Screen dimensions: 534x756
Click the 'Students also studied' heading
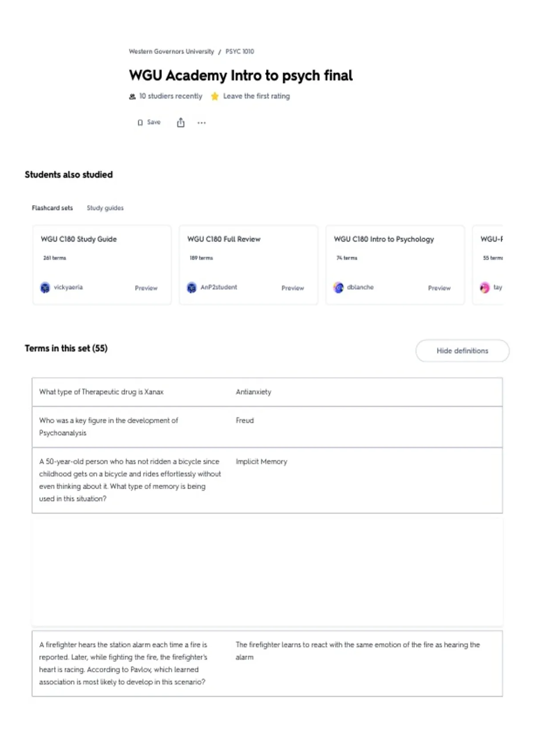[x=69, y=175]
